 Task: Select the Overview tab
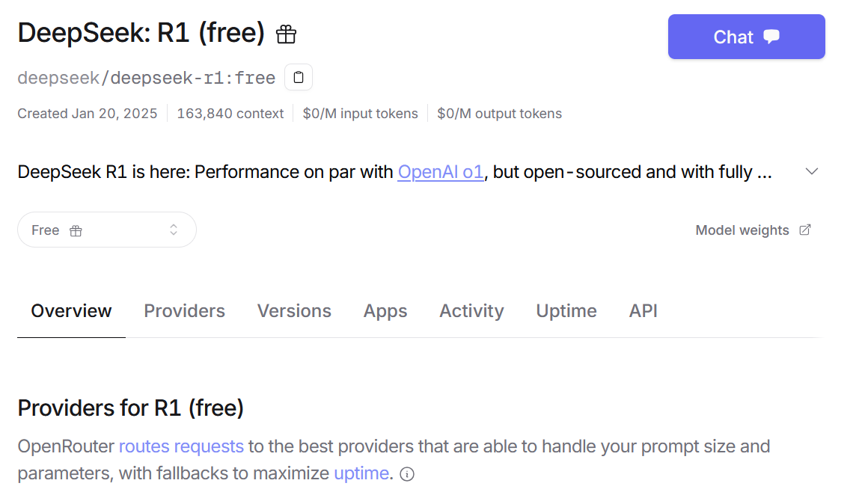point(71,311)
